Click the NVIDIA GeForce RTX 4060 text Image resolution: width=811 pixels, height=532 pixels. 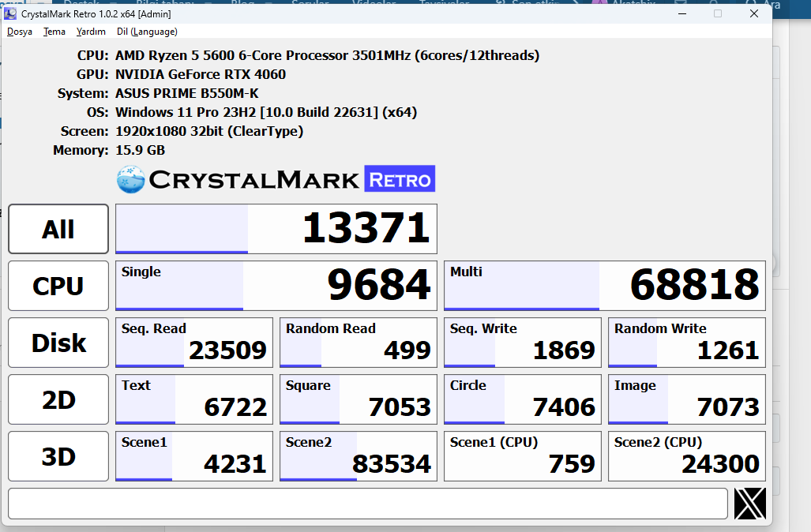click(x=201, y=74)
